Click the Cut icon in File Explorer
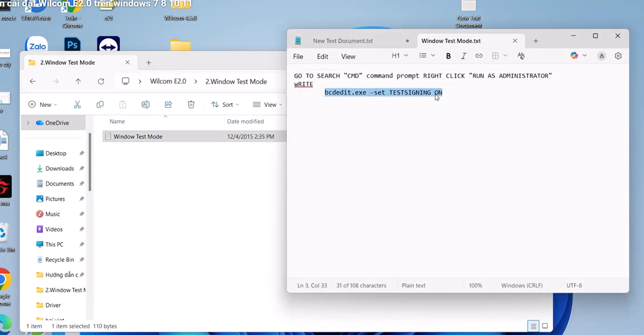Viewport: 644px width, 335px height. (x=77, y=104)
